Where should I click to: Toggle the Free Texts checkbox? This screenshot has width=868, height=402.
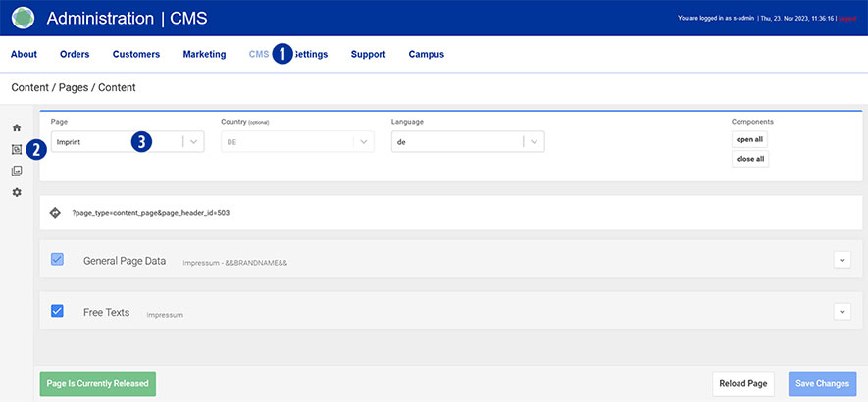pos(57,311)
